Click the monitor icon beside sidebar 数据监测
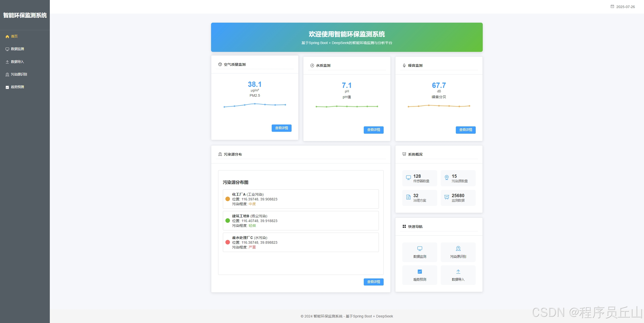The height and width of the screenshot is (323, 644). coord(7,49)
